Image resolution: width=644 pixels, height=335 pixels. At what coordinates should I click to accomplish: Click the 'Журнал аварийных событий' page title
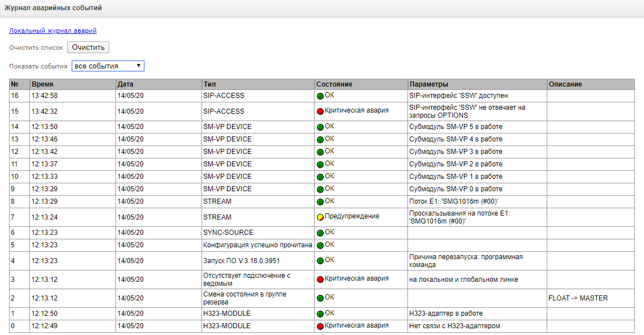53,8
